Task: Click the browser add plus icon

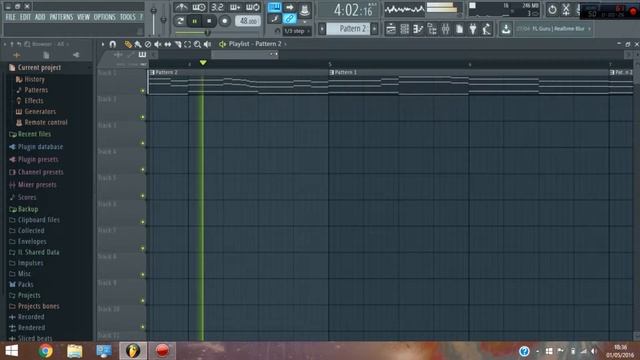Action: [x=17, y=55]
